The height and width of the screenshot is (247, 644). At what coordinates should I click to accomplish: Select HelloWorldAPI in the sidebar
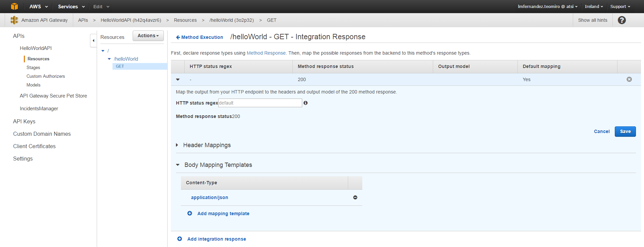point(36,48)
